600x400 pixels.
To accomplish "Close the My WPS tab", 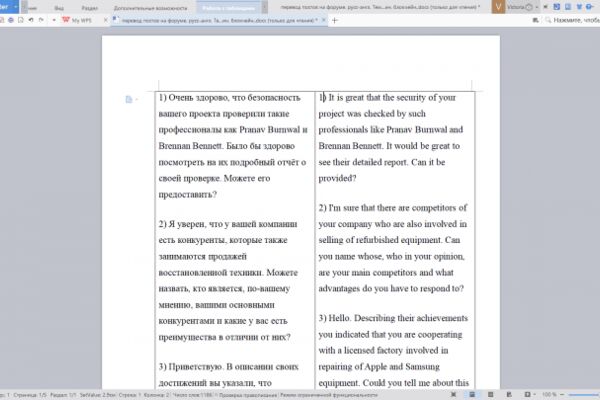I will (106, 20).
